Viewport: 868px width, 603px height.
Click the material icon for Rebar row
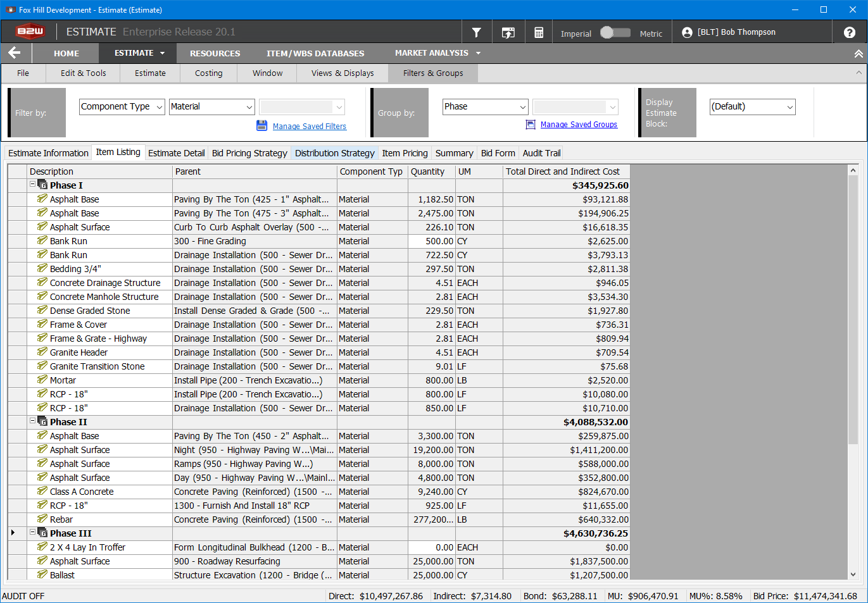pyautogui.click(x=42, y=519)
